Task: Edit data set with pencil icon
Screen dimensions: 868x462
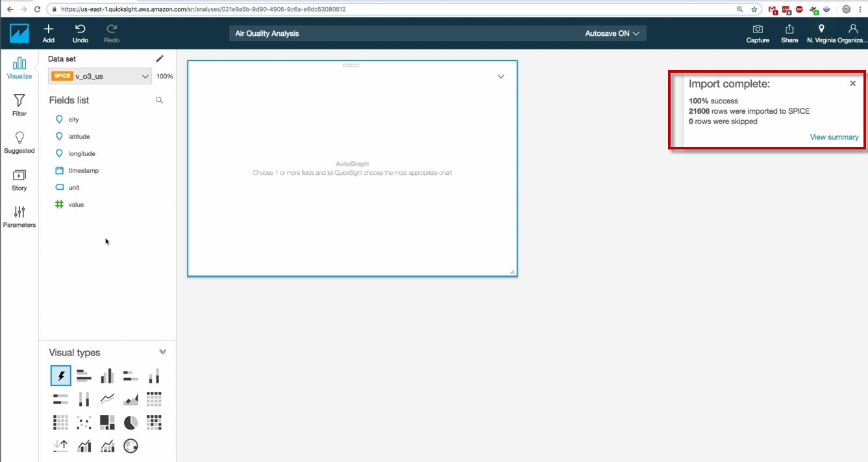Action: 160,58
